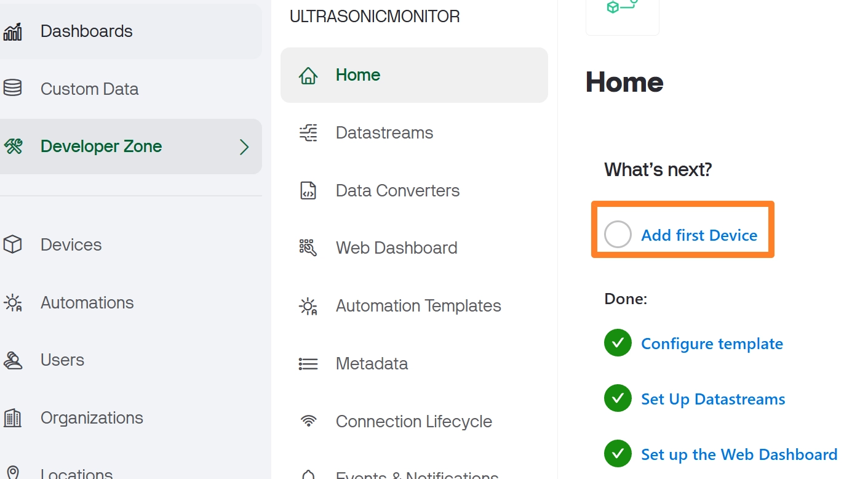Click the empty circle beside Add first Device
Image resolution: width=868 pixels, height=479 pixels.
618,235
